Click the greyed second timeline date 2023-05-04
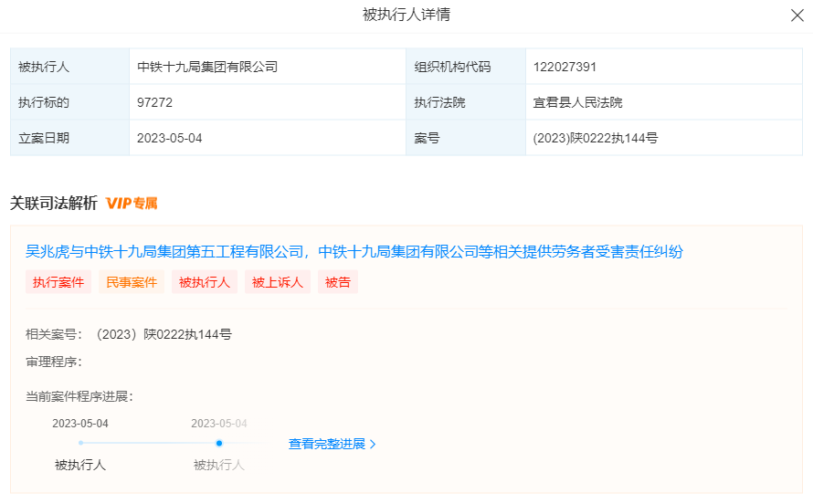This screenshot has width=813, height=504. pos(219,424)
